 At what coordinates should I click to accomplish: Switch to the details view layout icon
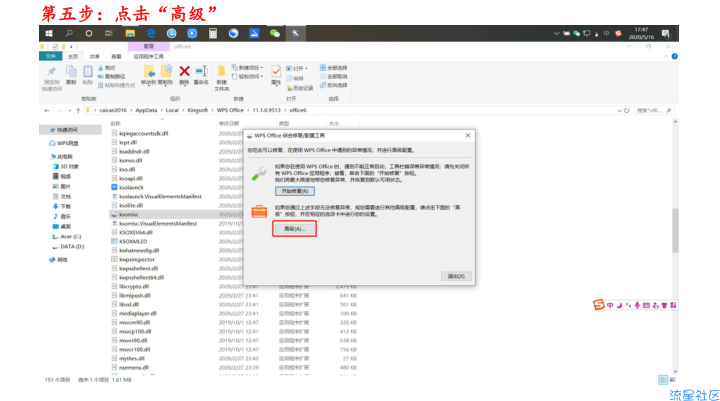click(663, 380)
